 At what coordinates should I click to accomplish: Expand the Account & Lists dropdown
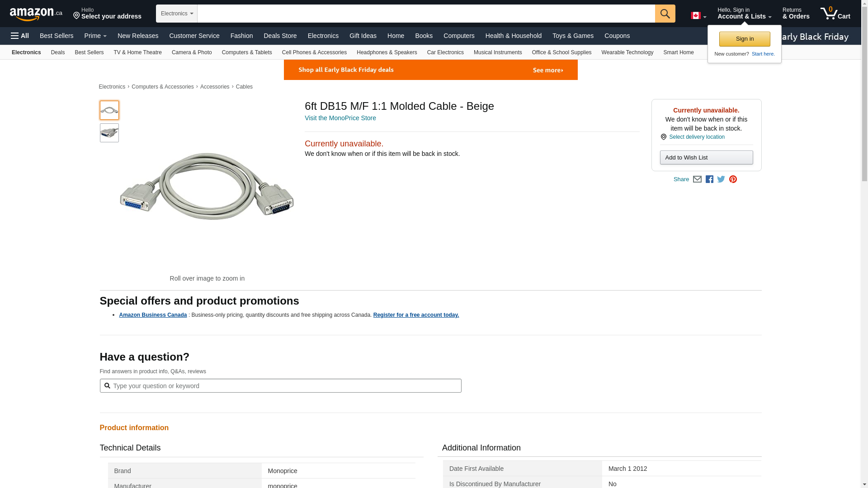[x=744, y=14]
